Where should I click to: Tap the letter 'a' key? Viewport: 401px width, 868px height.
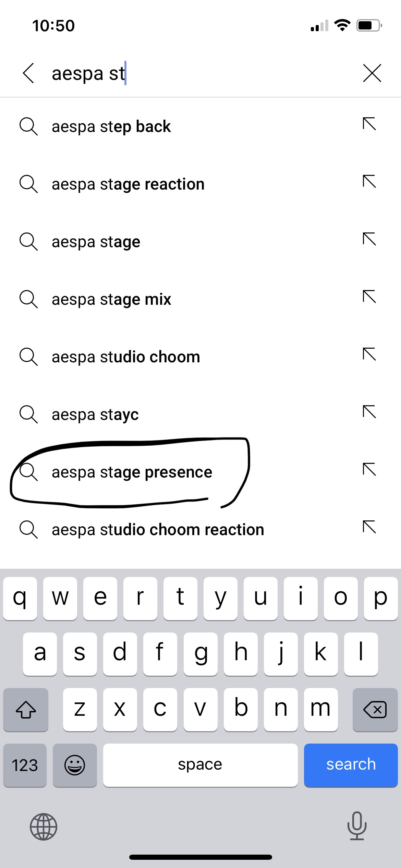[40, 654]
